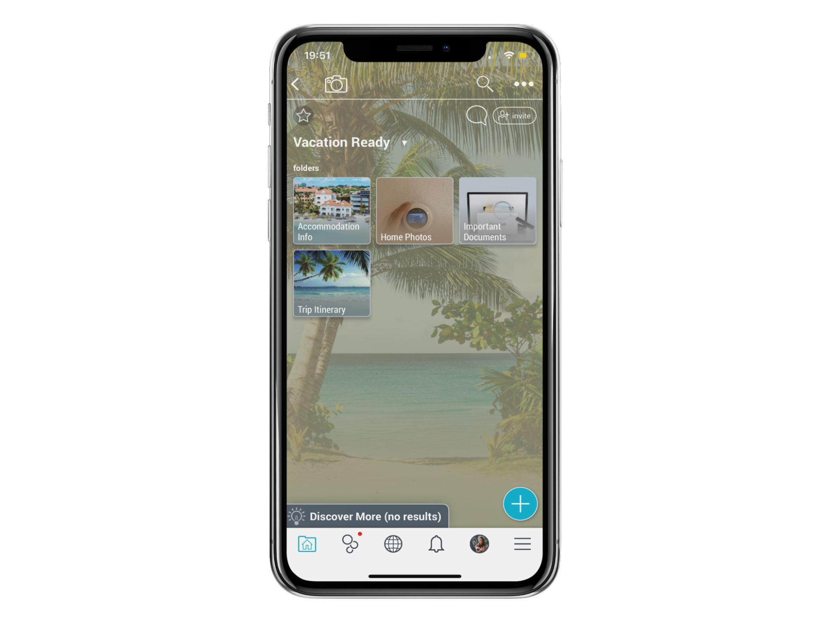Tap the Invite button

coord(515,116)
